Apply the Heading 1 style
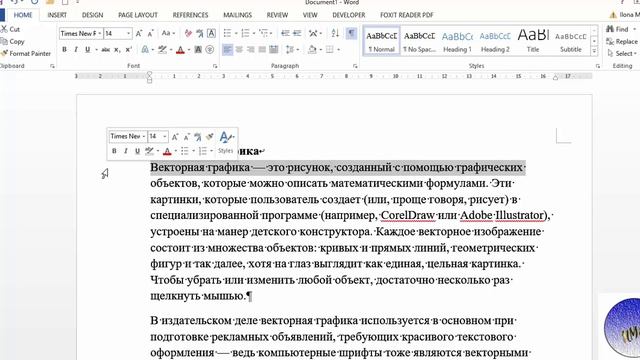 (x=457, y=41)
